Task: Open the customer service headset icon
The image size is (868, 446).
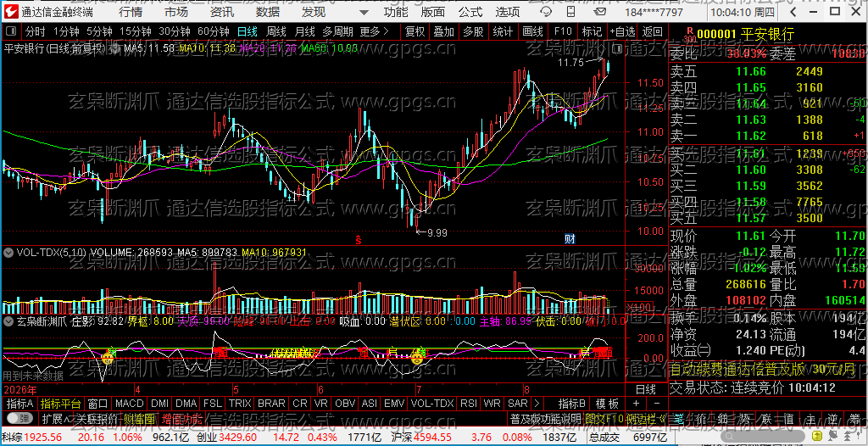Action: point(547,12)
